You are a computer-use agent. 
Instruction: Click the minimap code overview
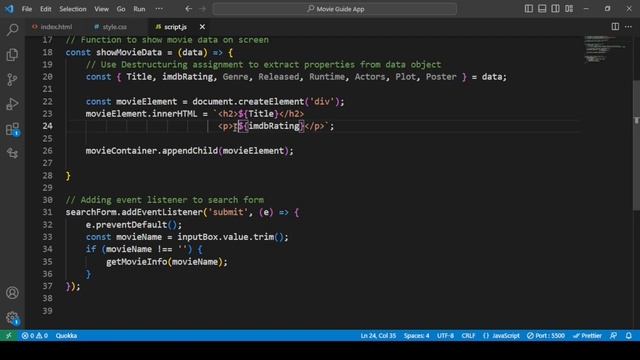coord(606,49)
